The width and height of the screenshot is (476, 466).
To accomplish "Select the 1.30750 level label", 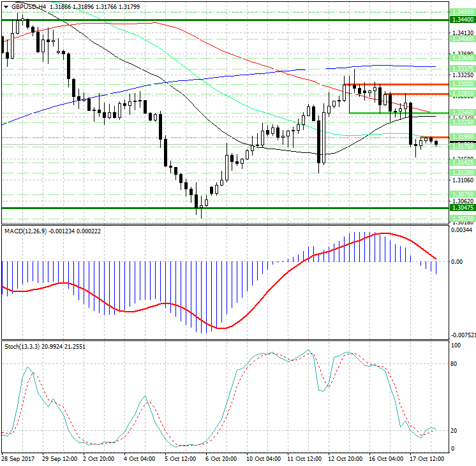I will [463, 194].
